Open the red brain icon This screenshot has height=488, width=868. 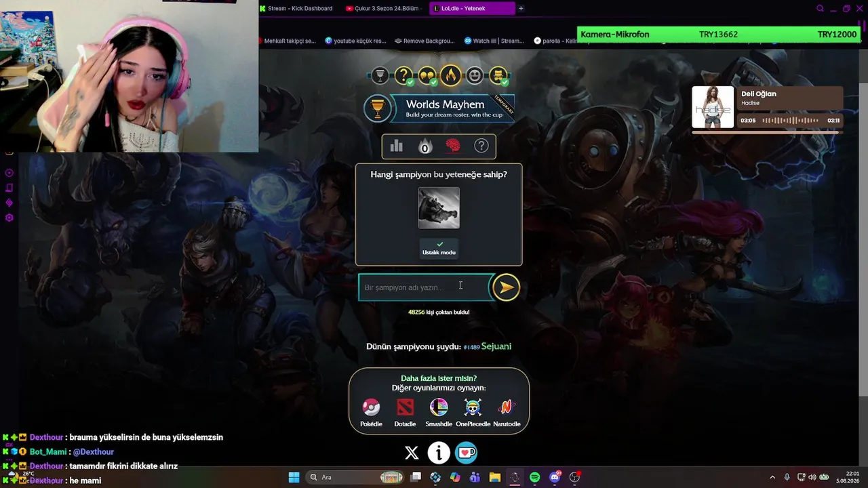pos(453,146)
